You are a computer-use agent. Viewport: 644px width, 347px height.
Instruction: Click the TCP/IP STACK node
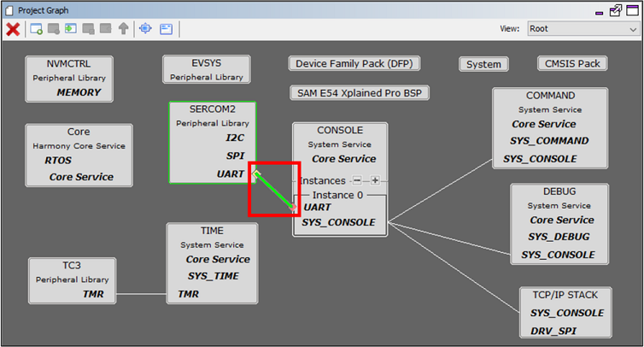[564, 294]
